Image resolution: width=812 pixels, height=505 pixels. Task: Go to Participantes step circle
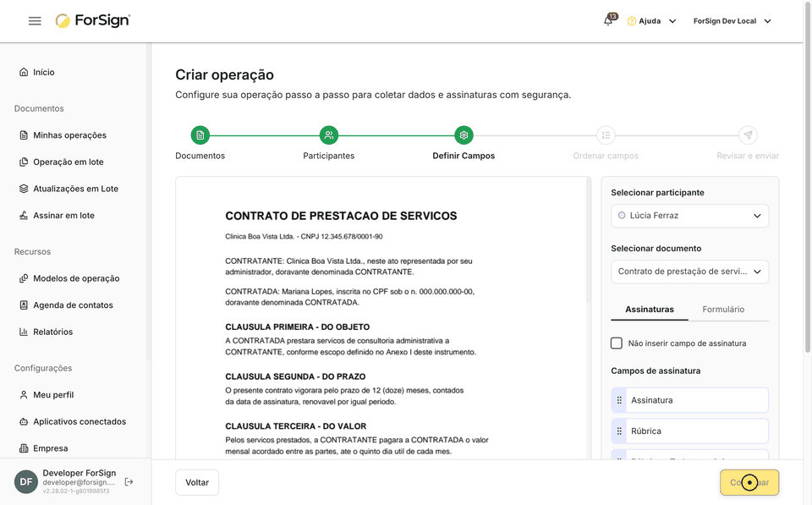329,135
